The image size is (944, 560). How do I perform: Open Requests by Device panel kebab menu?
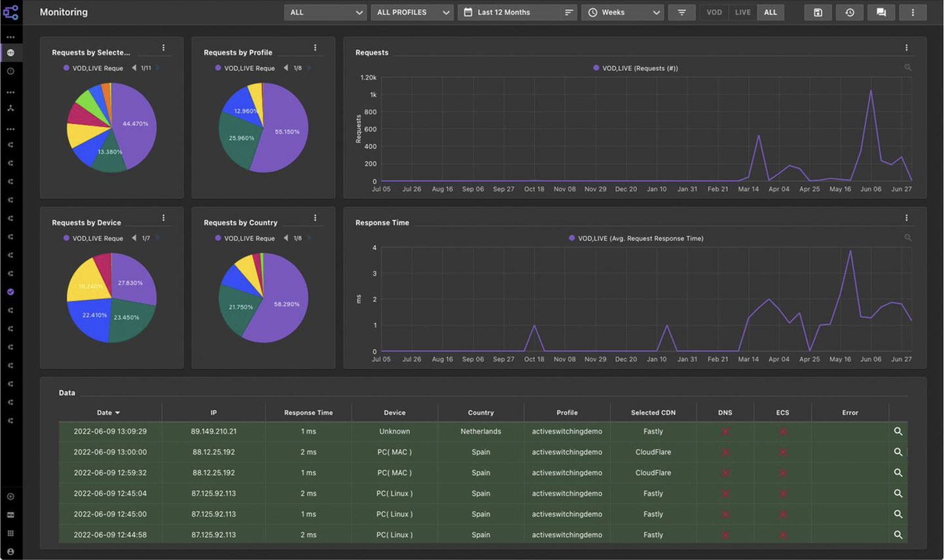[163, 218]
